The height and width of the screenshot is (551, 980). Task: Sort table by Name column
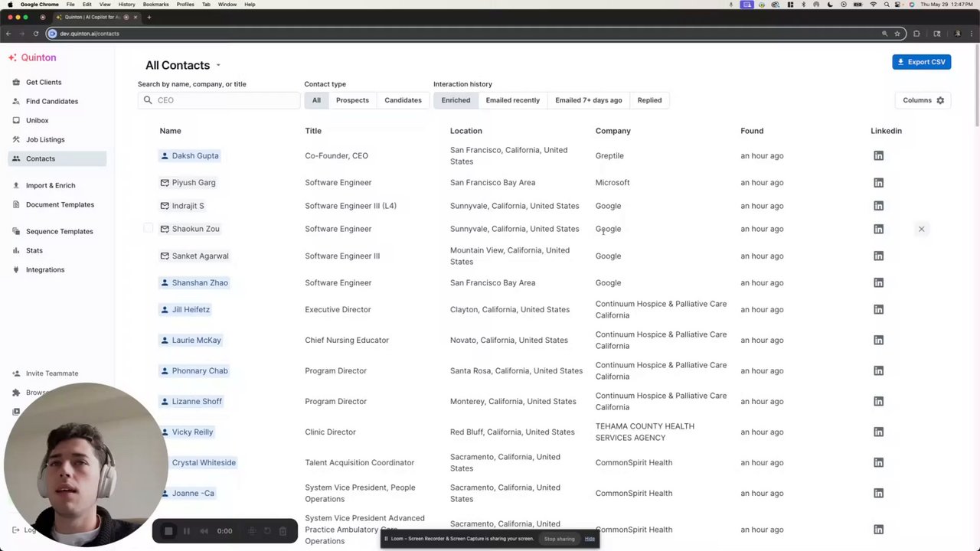[170, 131]
